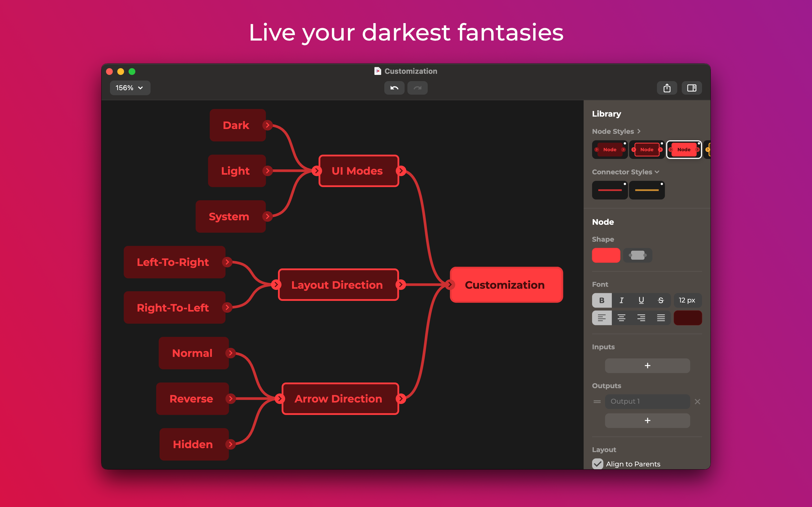This screenshot has height=507, width=812.
Task: Choose the red Connector style
Action: point(610,190)
